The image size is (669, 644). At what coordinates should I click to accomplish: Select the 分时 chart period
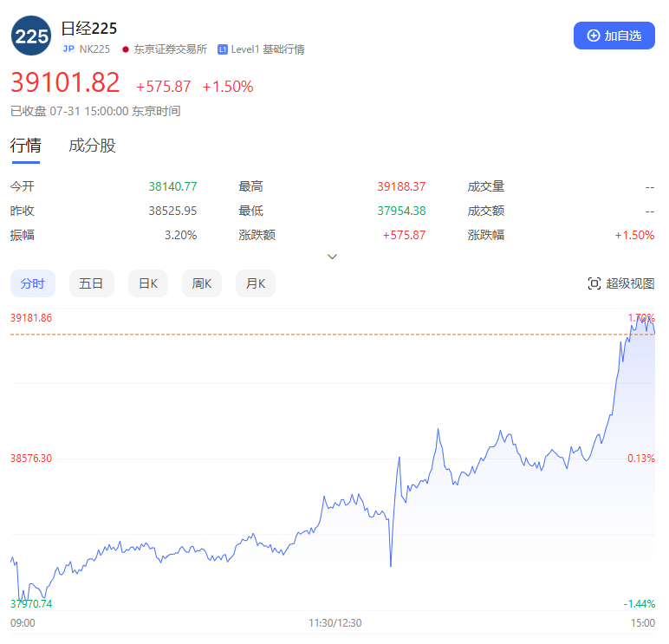(33, 283)
